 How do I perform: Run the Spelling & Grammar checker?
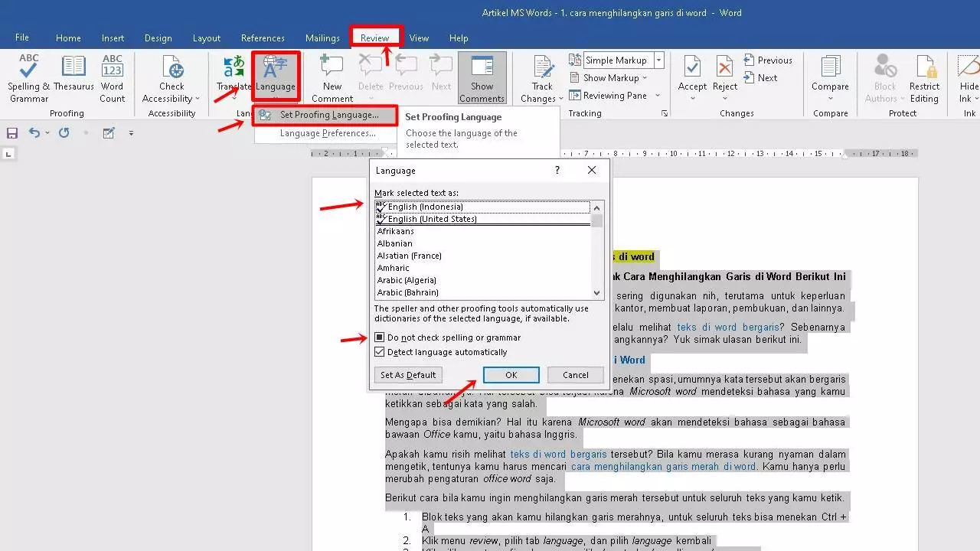coord(28,77)
